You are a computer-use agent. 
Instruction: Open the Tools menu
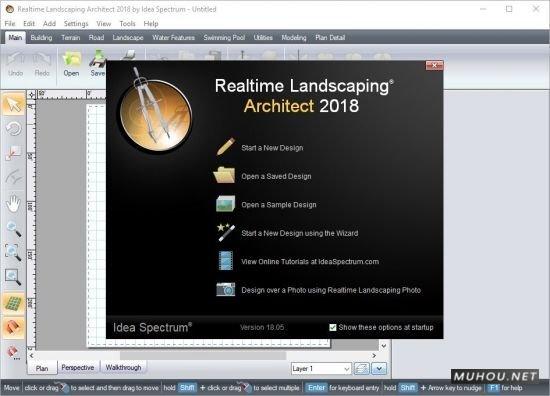[x=127, y=24]
